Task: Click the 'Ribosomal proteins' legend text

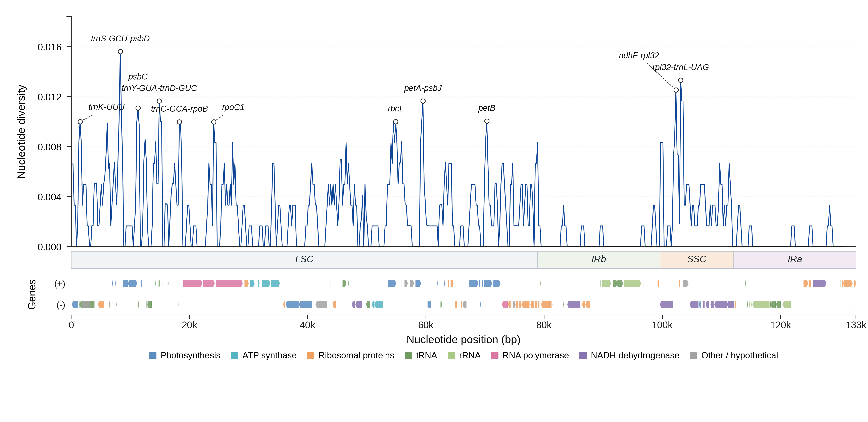Action: 356,355
